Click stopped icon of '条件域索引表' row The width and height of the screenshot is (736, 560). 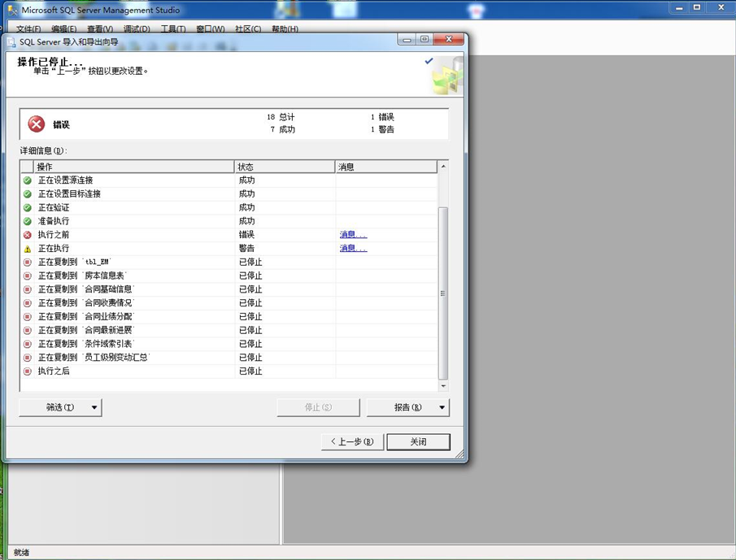click(27, 344)
